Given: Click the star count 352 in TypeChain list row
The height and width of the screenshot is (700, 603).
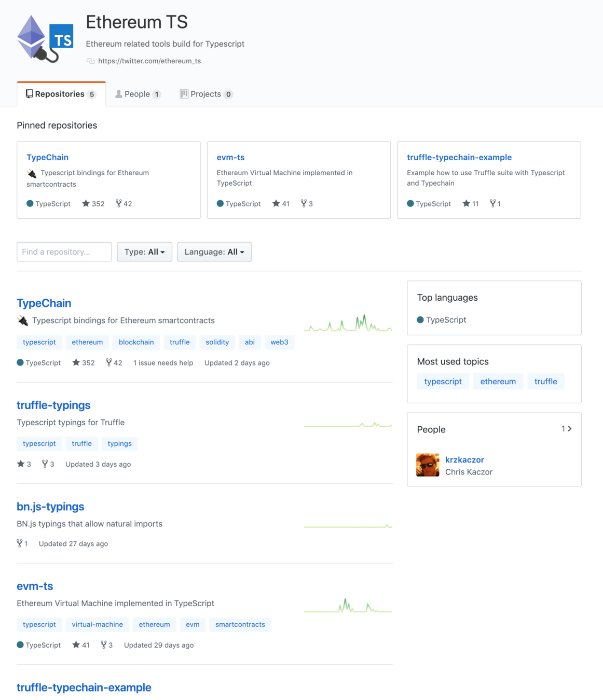Looking at the screenshot, I should [x=84, y=363].
